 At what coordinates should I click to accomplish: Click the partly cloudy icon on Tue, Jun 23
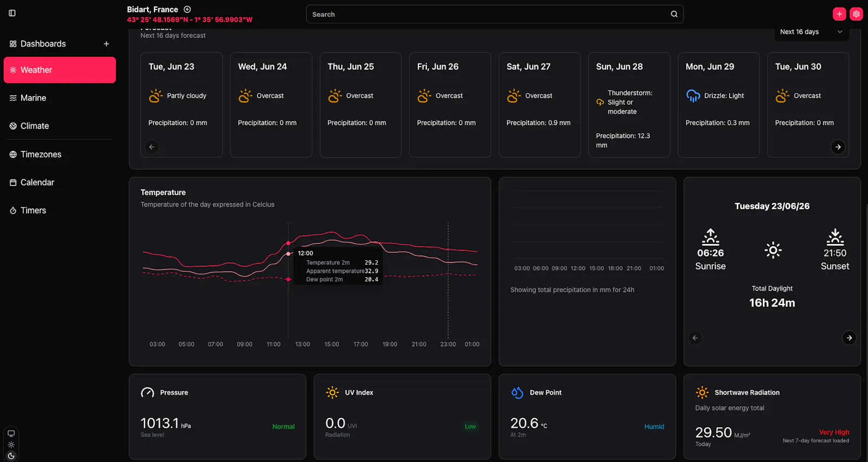[156, 96]
